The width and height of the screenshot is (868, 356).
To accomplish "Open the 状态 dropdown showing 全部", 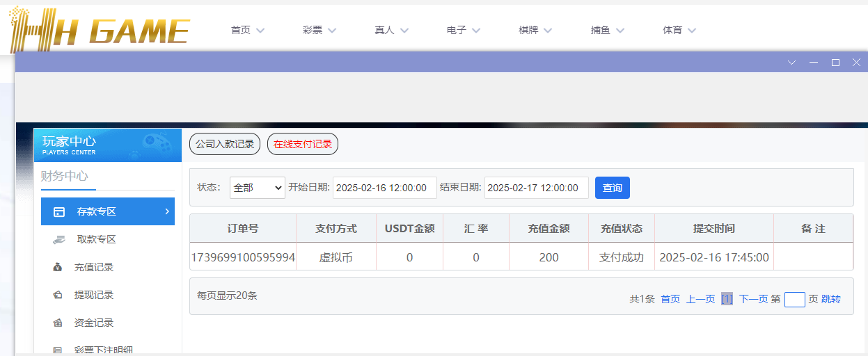I will (x=257, y=188).
